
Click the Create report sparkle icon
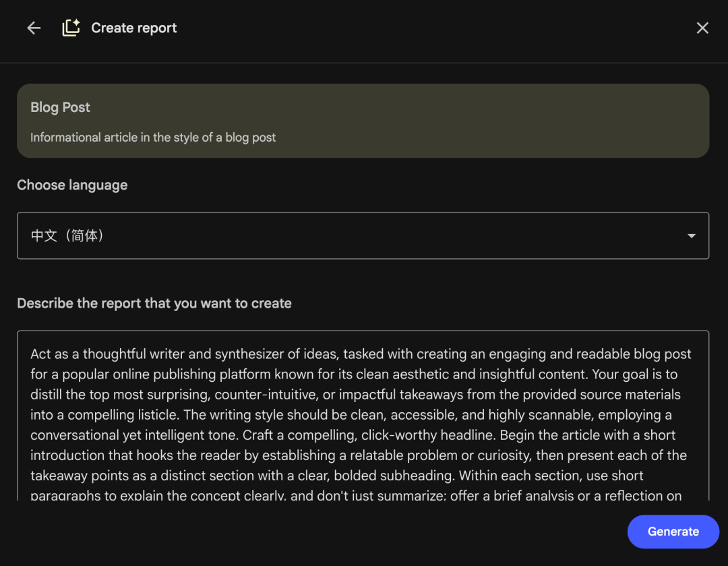click(x=71, y=28)
